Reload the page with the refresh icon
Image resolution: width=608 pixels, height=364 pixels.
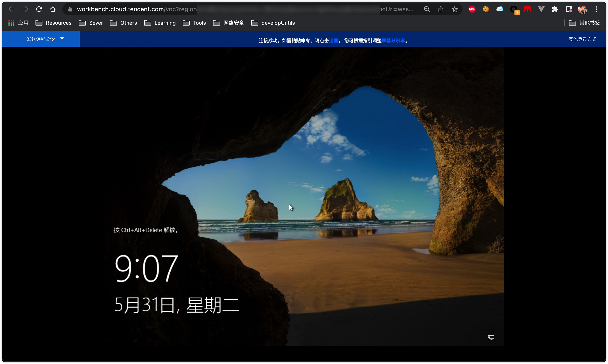pos(39,9)
